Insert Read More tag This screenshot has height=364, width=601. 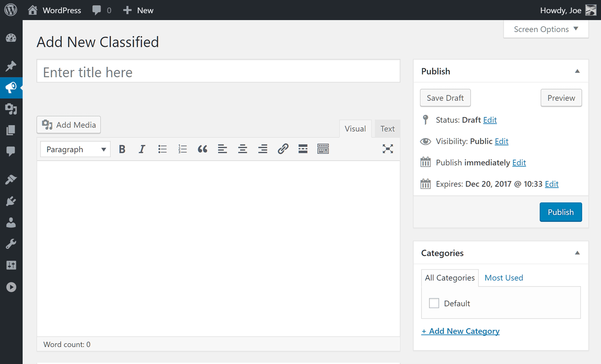tap(303, 149)
